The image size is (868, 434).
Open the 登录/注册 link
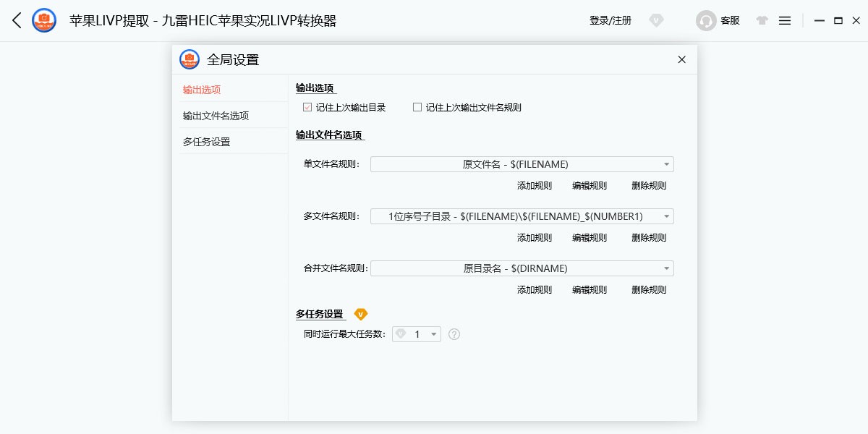coord(610,21)
